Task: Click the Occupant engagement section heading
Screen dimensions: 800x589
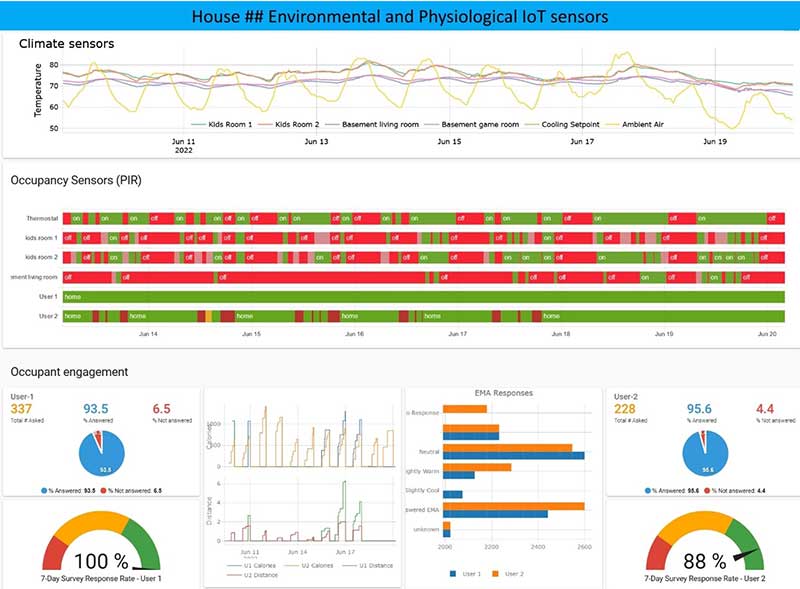Action: (69, 372)
